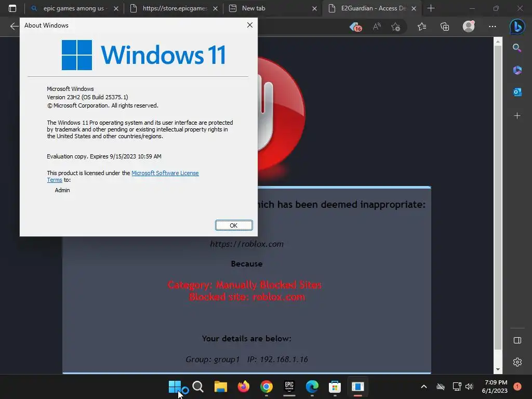The height and width of the screenshot is (399, 532).
Task: Open File Explorer from the taskbar
Action: point(220,387)
